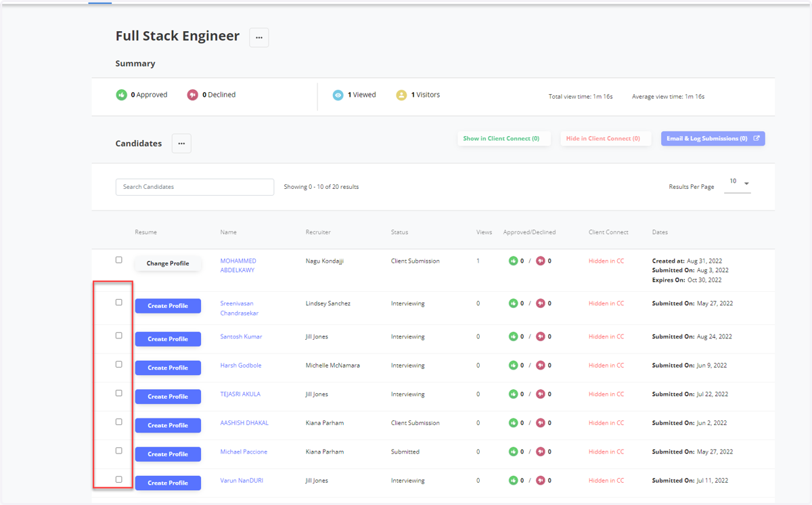Click the Recruiter column header
The height and width of the screenshot is (505, 812).
pyautogui.click(x=318, y=232)
